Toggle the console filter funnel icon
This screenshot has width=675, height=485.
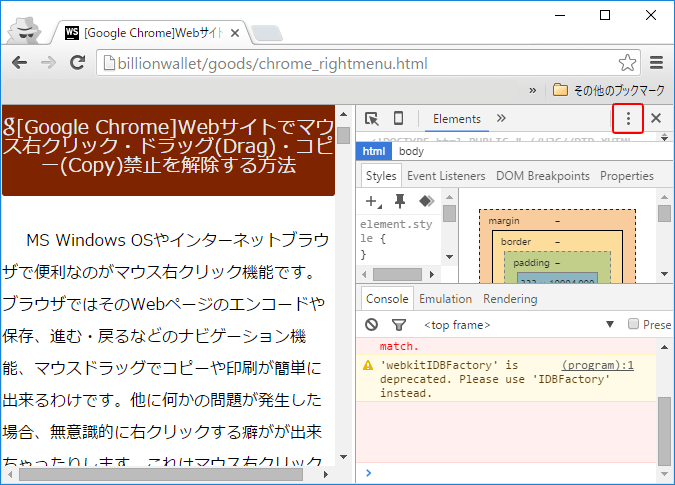coord(399,325)
